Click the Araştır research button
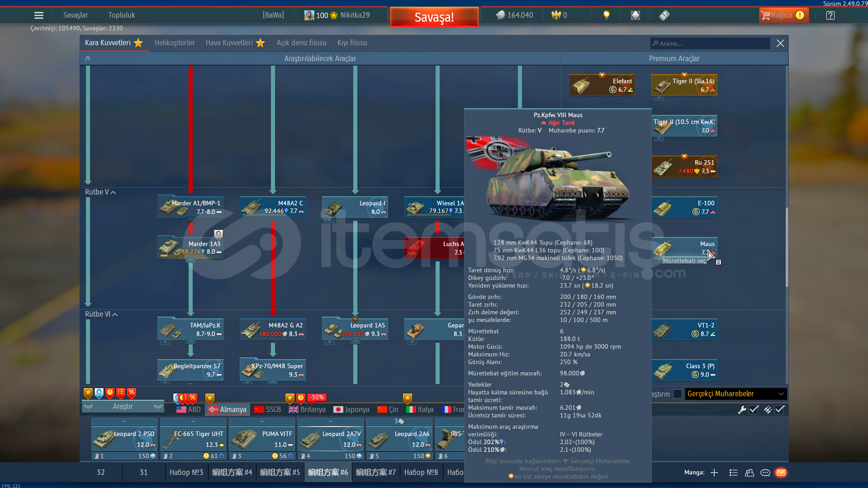This screenshot has height=488, width=868. [123, 407]
